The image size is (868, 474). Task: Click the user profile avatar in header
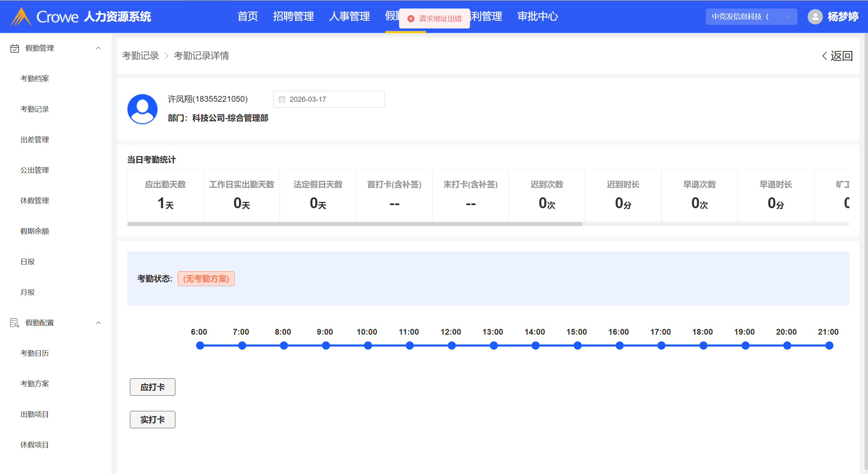815,17
